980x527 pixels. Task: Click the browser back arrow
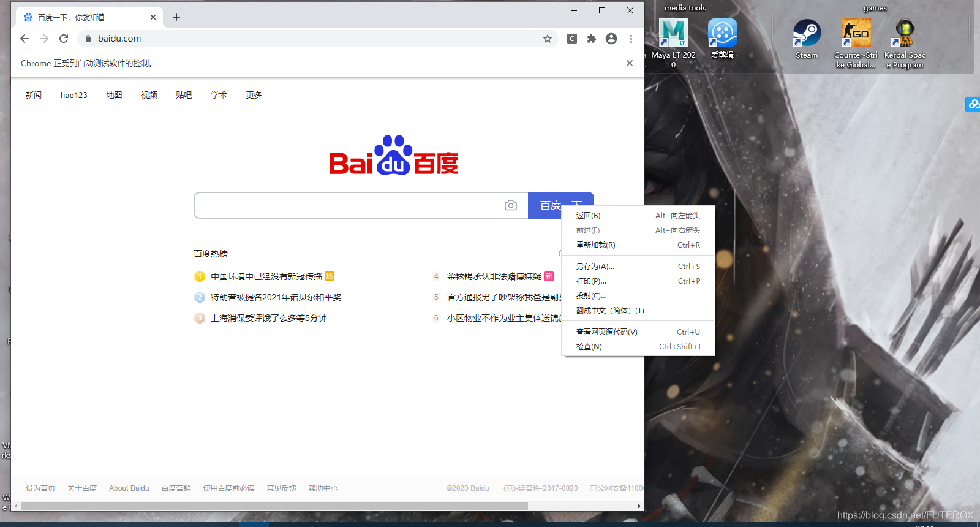point(24,39)
